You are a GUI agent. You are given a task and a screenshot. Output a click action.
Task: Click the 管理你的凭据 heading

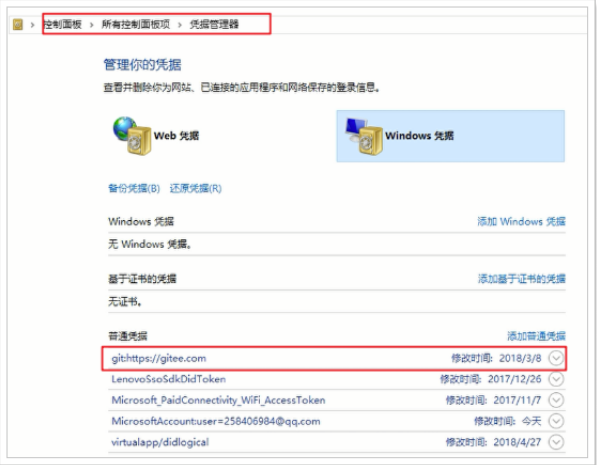142,65
